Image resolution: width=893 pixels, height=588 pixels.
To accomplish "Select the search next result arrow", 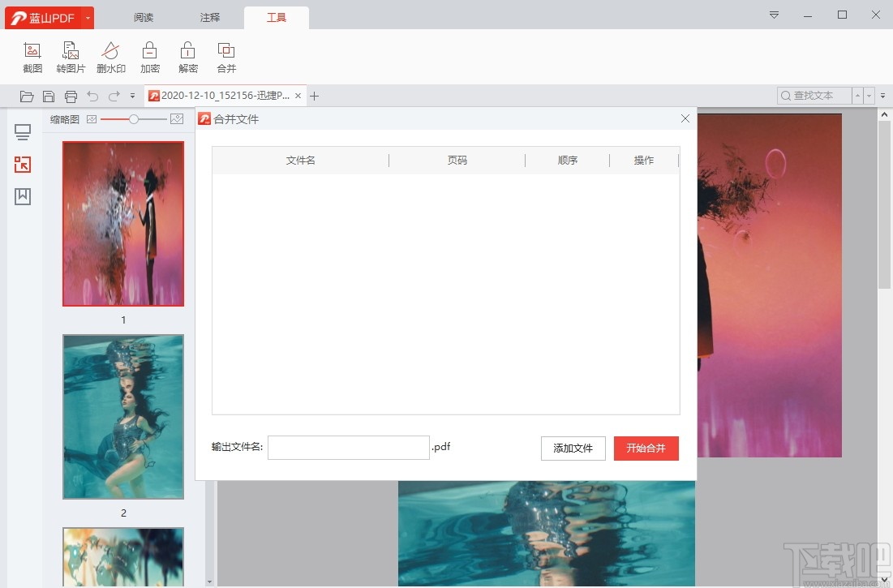I will click(869, 96).
